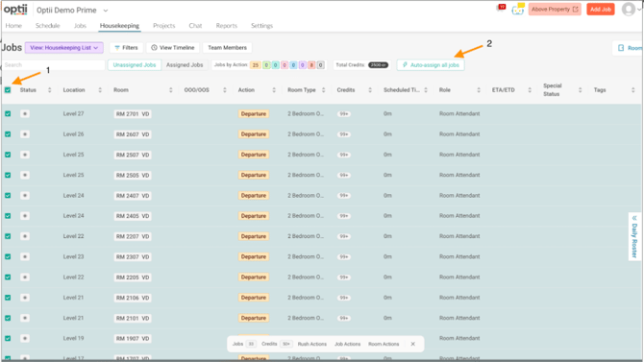Click the Above Property button
This screenshot has width=644, height=362.
(555, 9)
